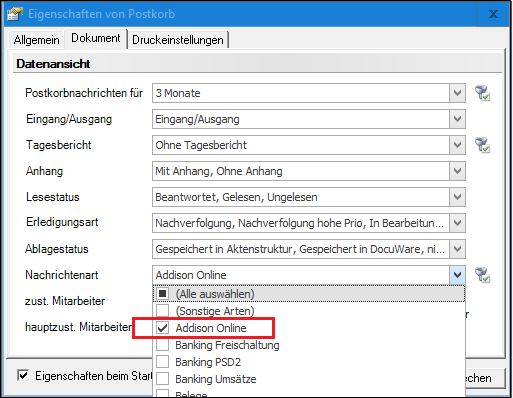Click the Mit Anhang, Ohne Anhang field
513x398 pixels.
pos(309,171)
